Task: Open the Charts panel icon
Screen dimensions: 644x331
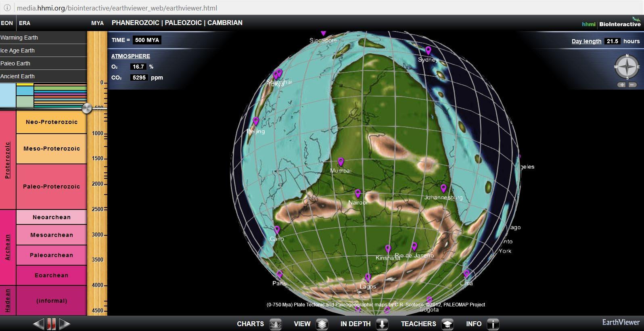Action: (x=276, y=324)
